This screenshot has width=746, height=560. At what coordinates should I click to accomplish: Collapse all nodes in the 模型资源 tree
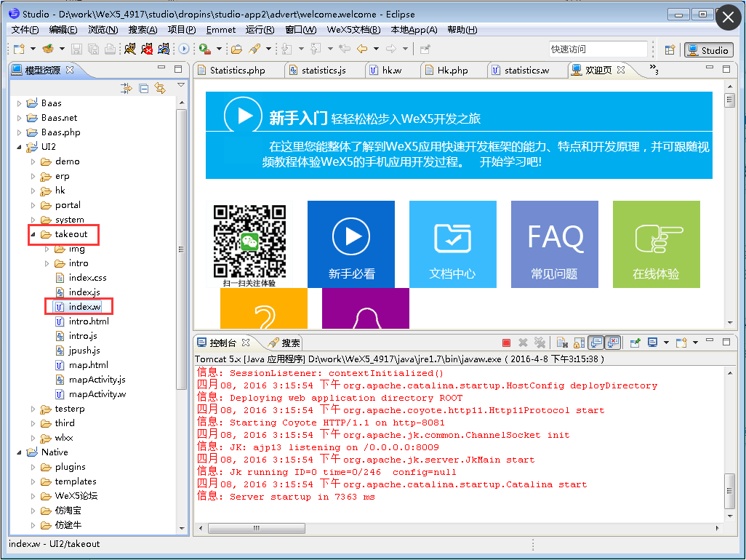click(x=143, y=88)
